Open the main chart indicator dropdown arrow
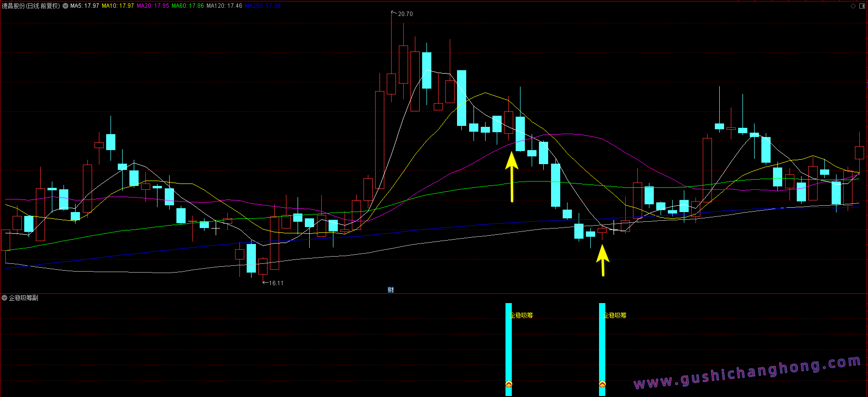868x397 pixels. point(65,6)
